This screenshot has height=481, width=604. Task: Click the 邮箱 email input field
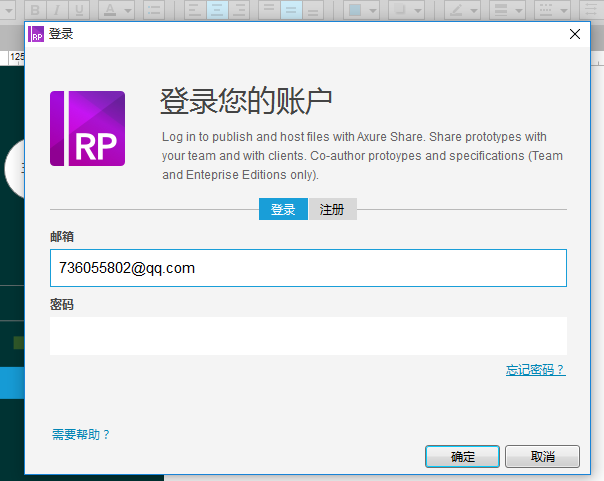click(308, 268)
